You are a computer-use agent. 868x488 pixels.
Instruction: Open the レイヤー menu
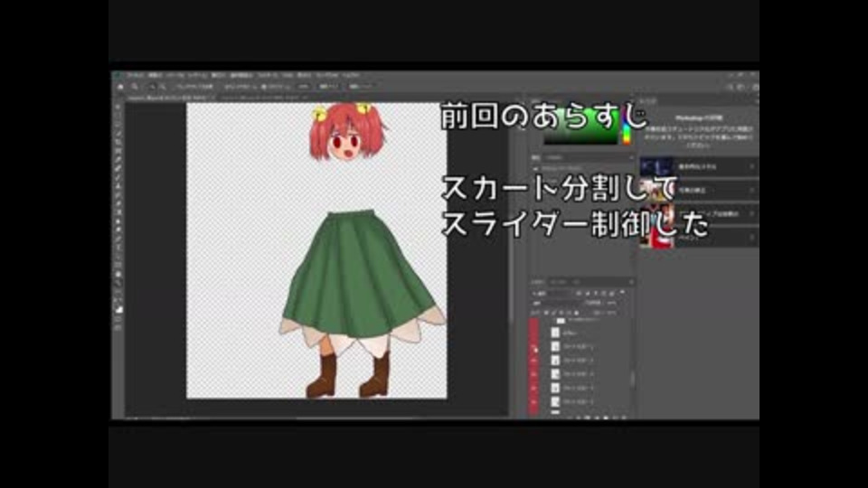click(197, 75)
